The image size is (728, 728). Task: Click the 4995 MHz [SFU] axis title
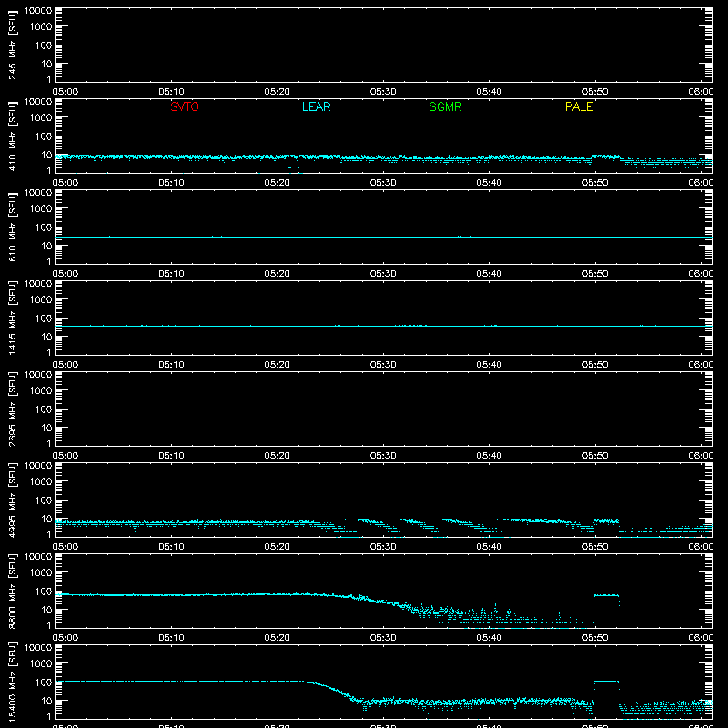(x=12, y=500)
